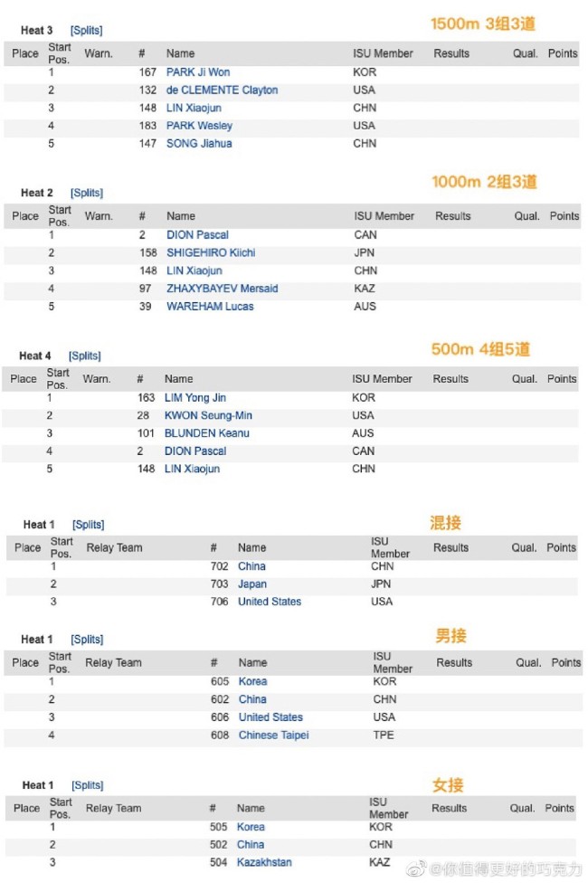This screenshot has width=588, height=883.
Task: Click the 500m 4组5道 orange heading
Action: [480, 349]
